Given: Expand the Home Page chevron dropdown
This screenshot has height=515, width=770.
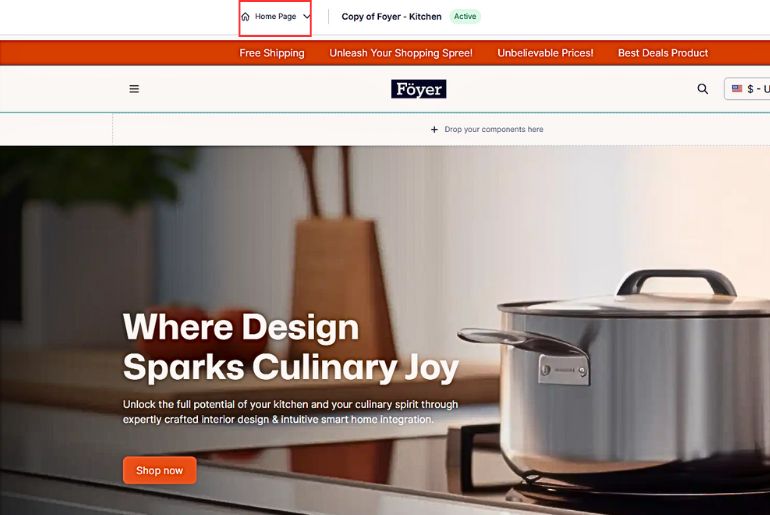Looking at the screenshot, I should pyautogui.click(x=306, y=17).
